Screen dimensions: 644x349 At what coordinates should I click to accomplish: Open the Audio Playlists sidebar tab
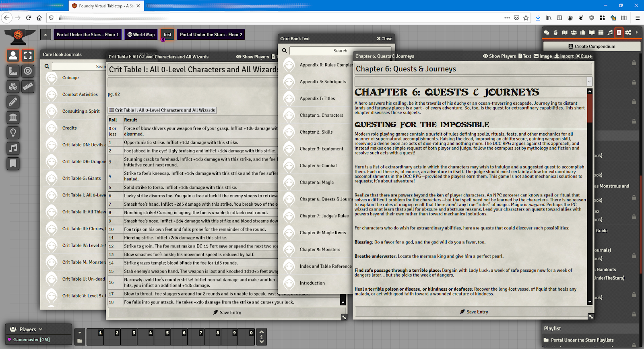610,33
